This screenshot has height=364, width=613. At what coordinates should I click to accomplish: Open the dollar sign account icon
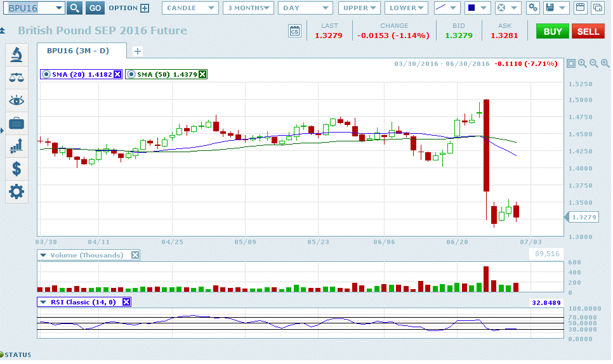16,169
